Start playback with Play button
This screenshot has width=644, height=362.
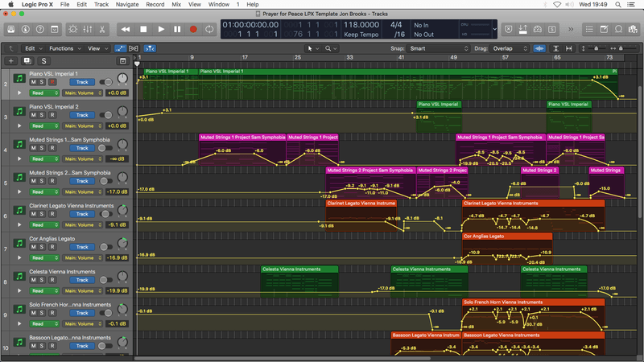click(161, 29)
